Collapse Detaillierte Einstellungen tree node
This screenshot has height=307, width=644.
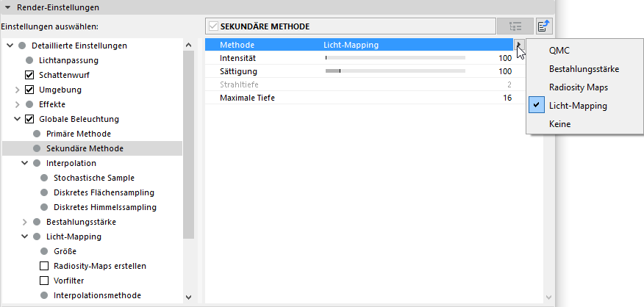(10, 46)
